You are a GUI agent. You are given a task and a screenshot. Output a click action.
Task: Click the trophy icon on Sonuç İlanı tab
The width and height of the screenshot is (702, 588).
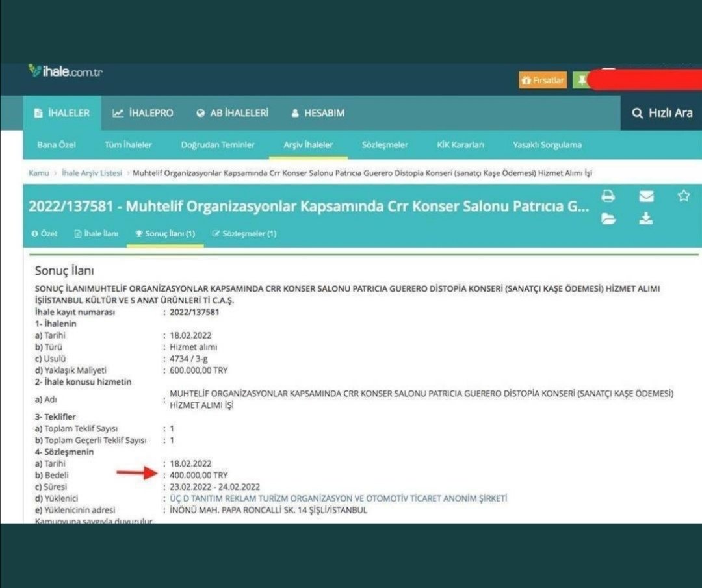point(139,234)
